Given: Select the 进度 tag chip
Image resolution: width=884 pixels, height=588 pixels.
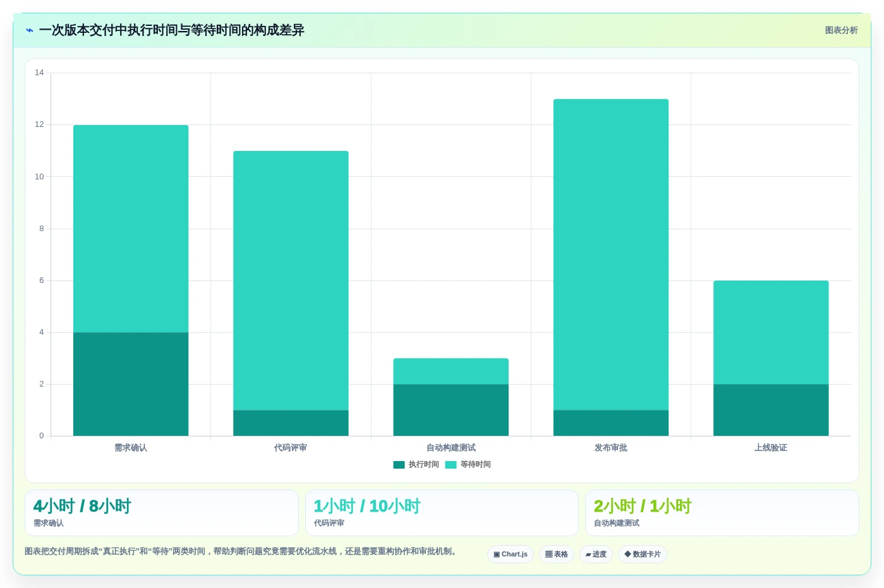Looking at the screenshot, I should [596, 555].
